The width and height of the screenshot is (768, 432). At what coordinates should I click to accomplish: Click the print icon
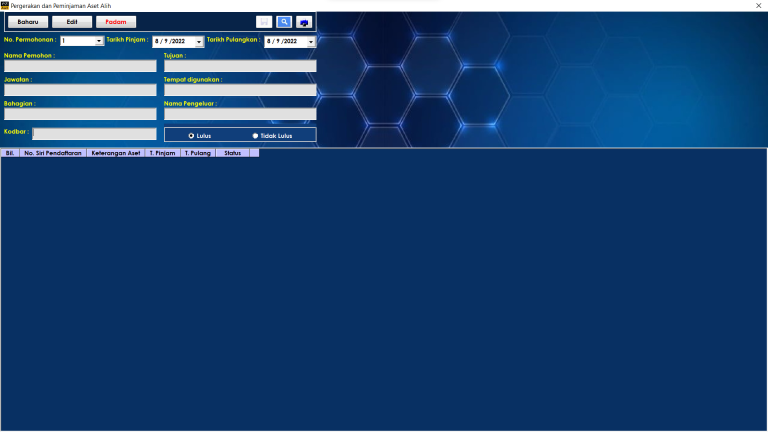pyautogui.click(x=304, y=22)
